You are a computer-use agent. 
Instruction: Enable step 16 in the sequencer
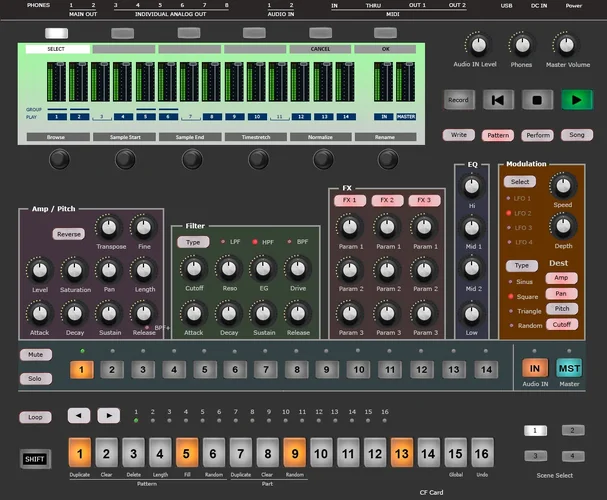click(x=482, y=453)
